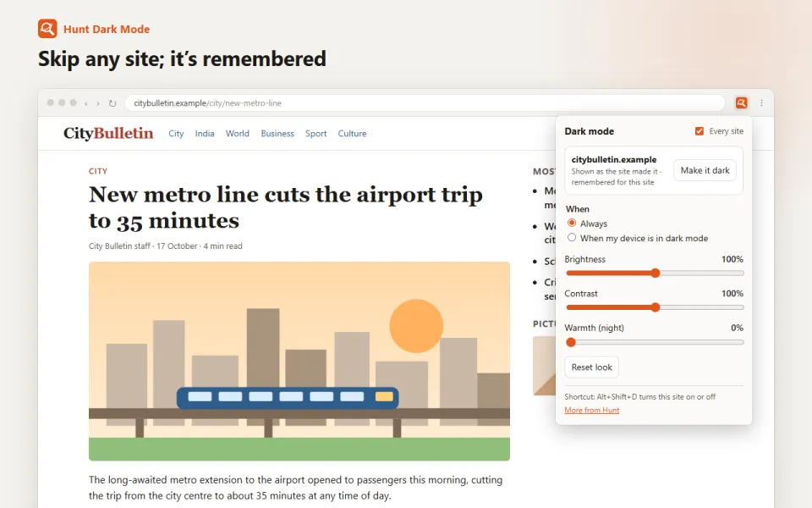
Task: Click the browser back arrow
Action: (86, 103)
